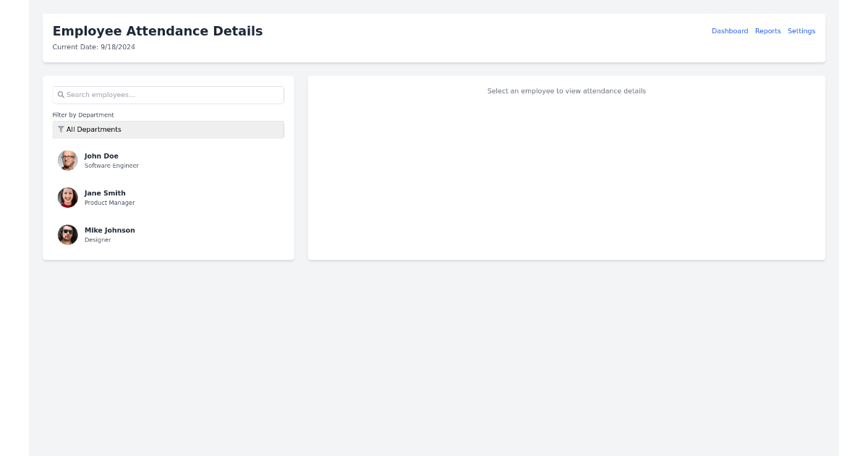Open Settings from the header

(x=801, y=31)
